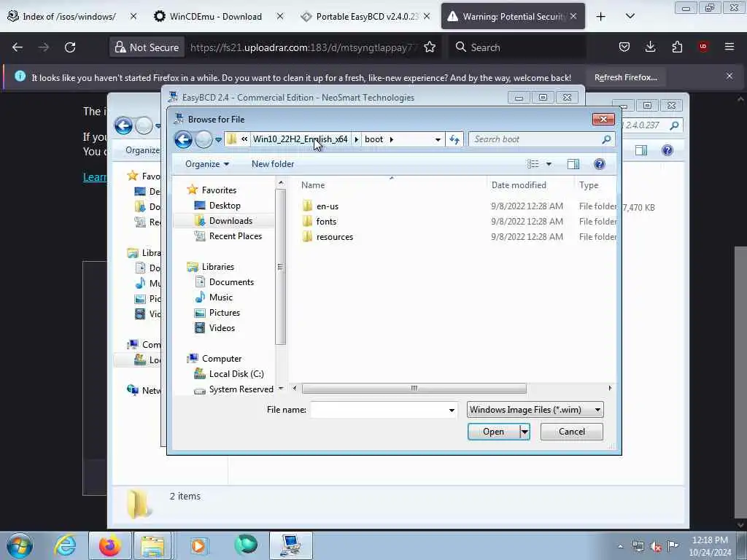Go back in Browse for File dialog
The height and width of the screenshot is (560, 747).
point(183,139)
